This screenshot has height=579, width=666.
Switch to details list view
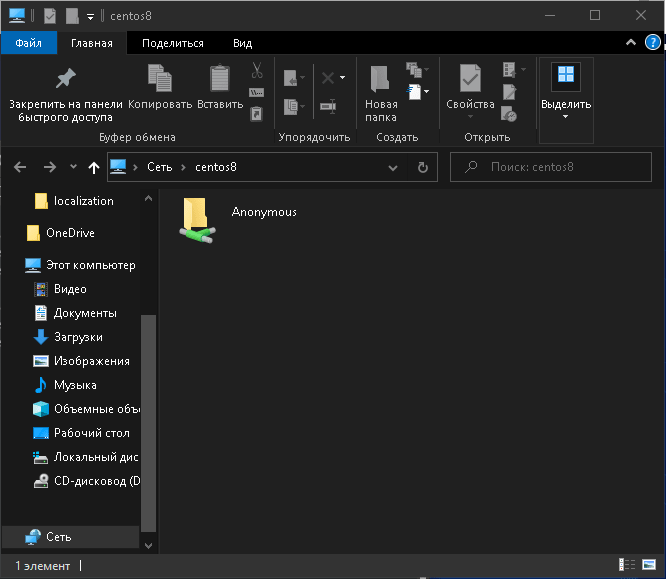tap(627, 565)
